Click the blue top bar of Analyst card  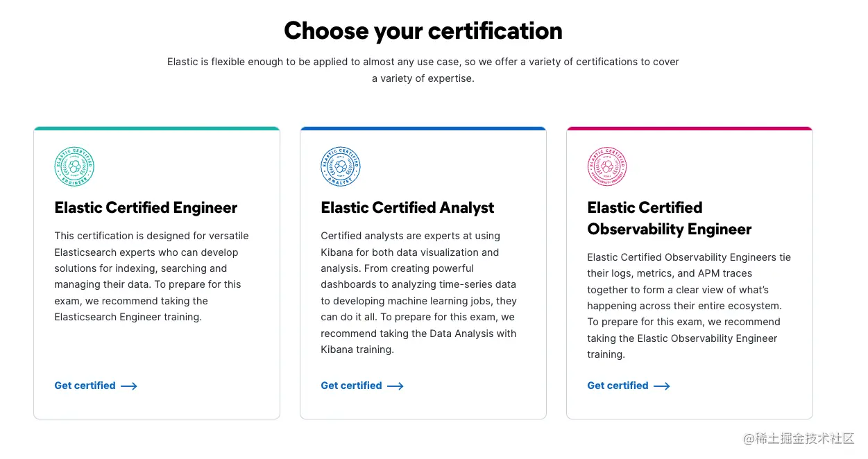[x=423, y=128]
